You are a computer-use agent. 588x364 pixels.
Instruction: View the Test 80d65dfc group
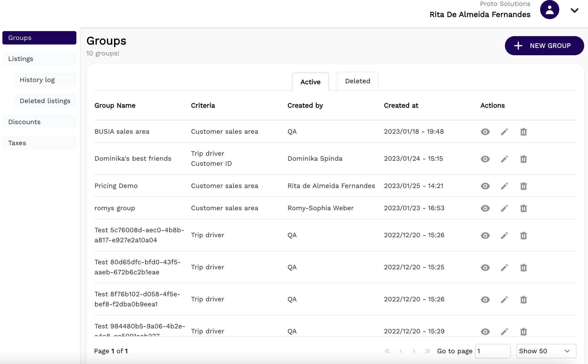[x=485, y=267]
